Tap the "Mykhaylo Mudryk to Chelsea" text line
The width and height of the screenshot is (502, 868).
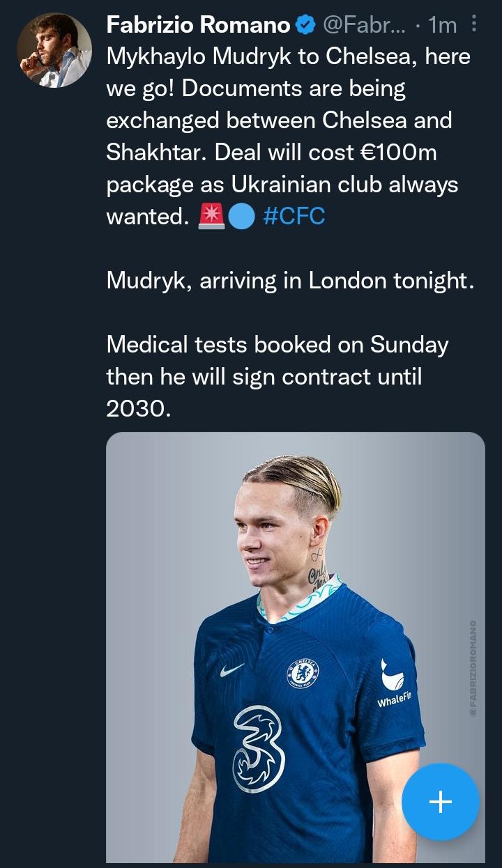288,57
